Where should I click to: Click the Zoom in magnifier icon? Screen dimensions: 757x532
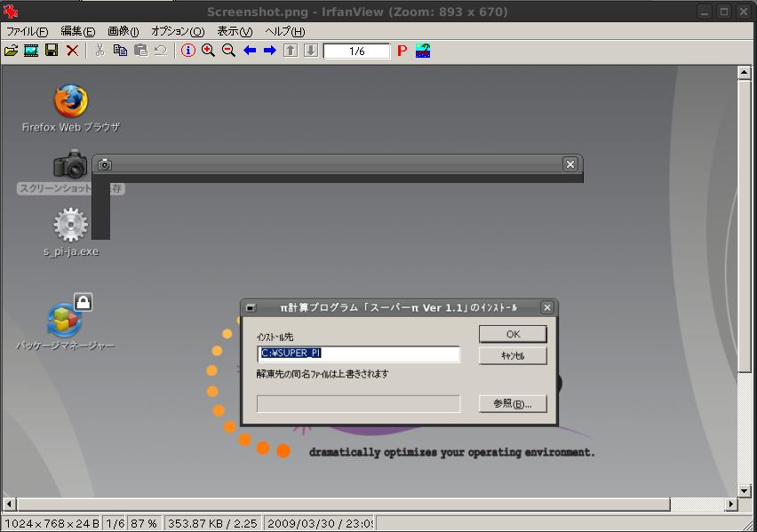(208, 51)
